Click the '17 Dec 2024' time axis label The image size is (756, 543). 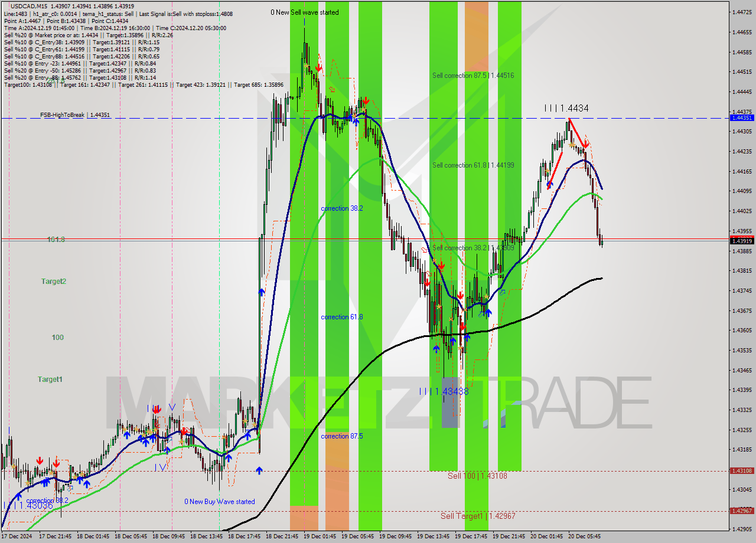17,537
